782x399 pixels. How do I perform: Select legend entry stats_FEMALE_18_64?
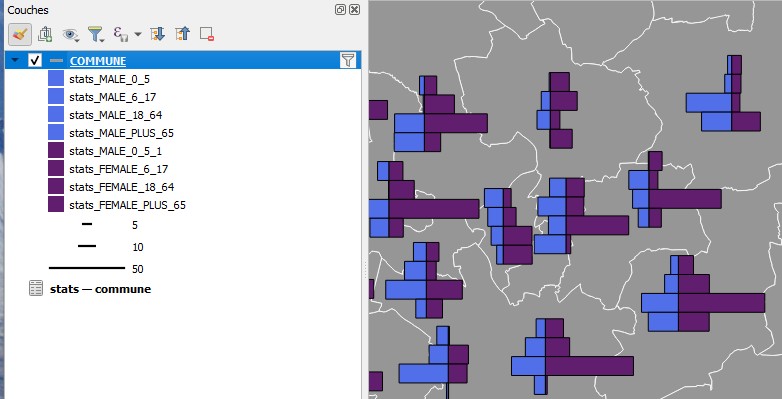pos(122,187)
